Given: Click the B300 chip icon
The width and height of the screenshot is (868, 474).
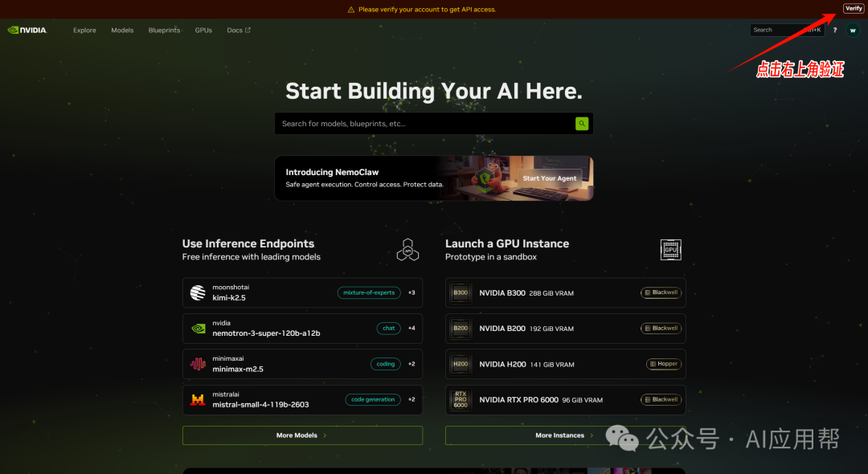Looking at the screenshot, I should [x=461, y=292].
